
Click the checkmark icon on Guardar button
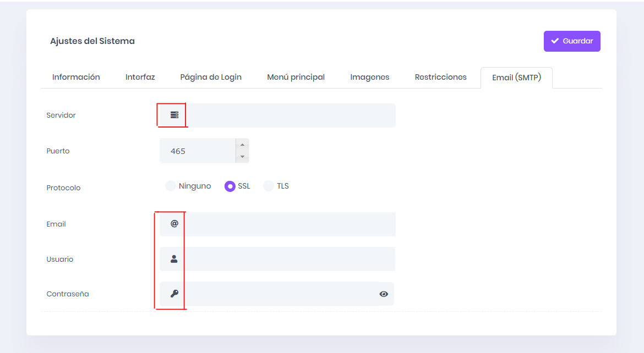pos(555,41)
